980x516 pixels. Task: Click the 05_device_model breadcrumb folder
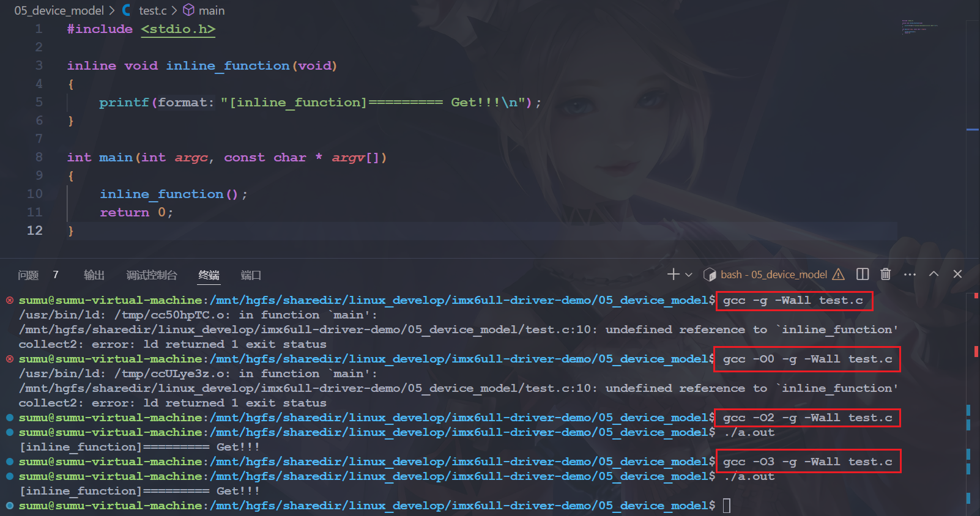click(x=59, y=10)
